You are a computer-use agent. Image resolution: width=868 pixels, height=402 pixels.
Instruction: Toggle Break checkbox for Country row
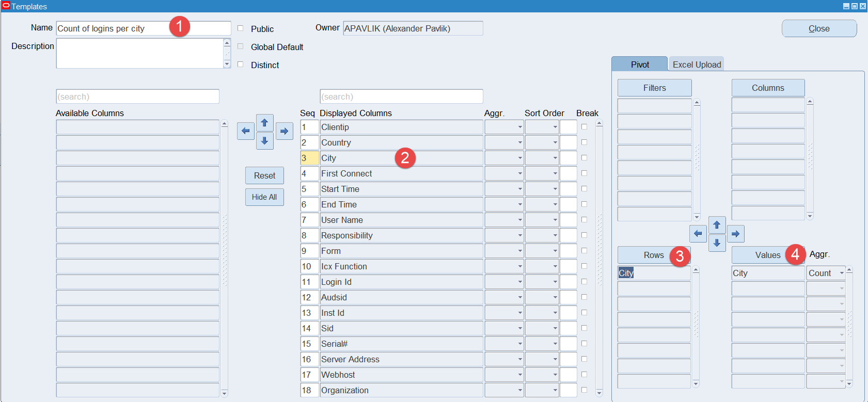pos(584,142)
